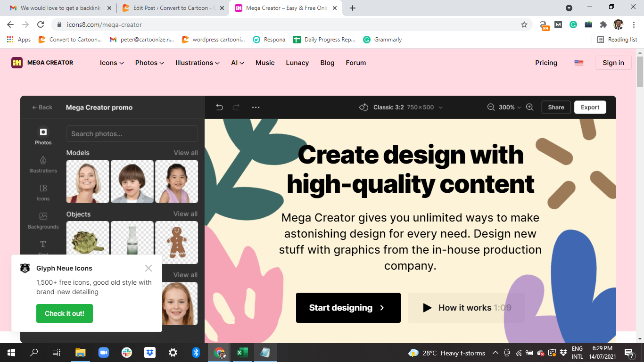Open Chrome profile avatar

[x=618, y=25]
